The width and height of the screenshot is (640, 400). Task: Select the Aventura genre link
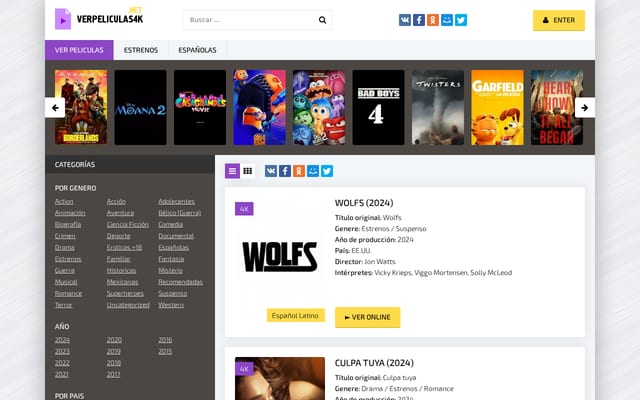(120, 213)
